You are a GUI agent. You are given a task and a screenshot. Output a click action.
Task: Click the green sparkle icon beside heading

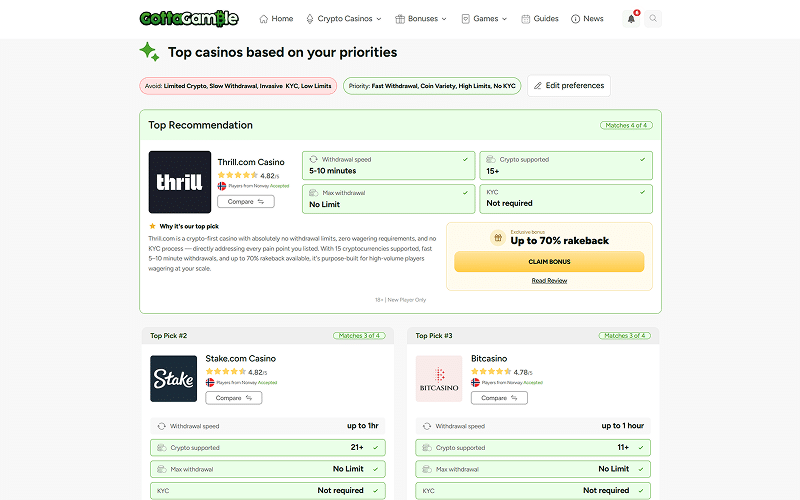click(x=149, y=52)
